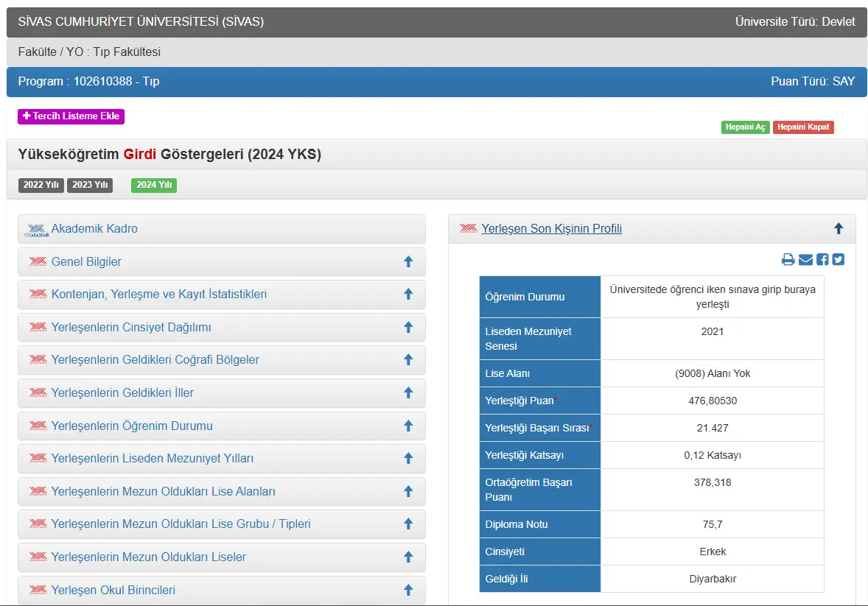Click Puan Türü: SAY text
This screenshot has height=606, width=868.
(x=813, y=81)
